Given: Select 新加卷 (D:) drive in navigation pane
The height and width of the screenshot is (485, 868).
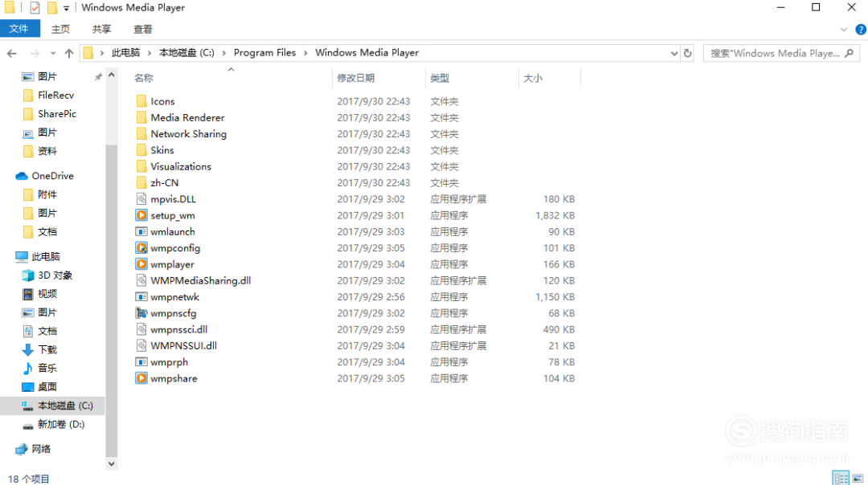Looking at the screenshot, I should point(61,424).
